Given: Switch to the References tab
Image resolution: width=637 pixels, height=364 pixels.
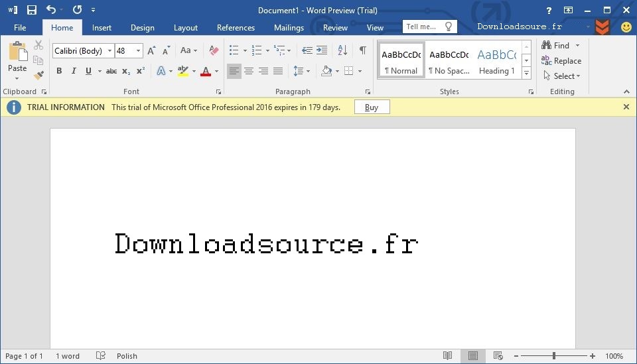Looking at the screenshot, I should pos(236,28).
